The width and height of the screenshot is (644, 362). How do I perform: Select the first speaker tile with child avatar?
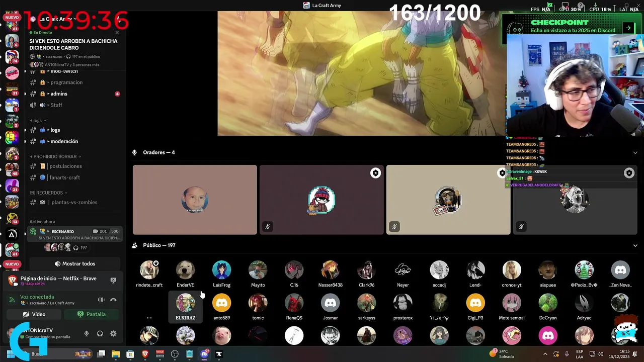click(195, 200)
